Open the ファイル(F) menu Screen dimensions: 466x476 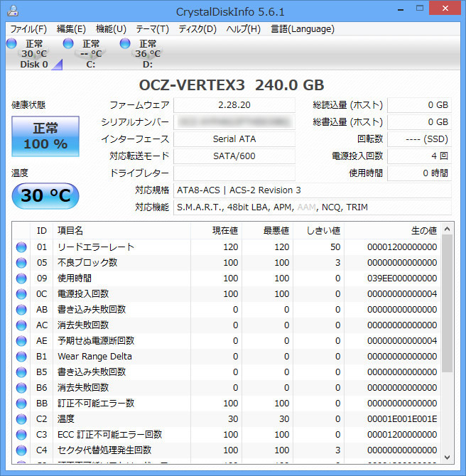click(28, 29)
